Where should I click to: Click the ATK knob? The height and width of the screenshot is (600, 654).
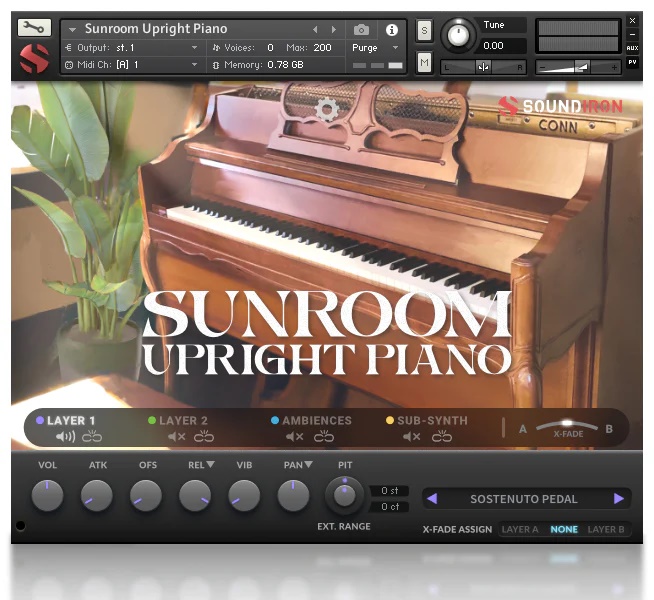point(97,496)
